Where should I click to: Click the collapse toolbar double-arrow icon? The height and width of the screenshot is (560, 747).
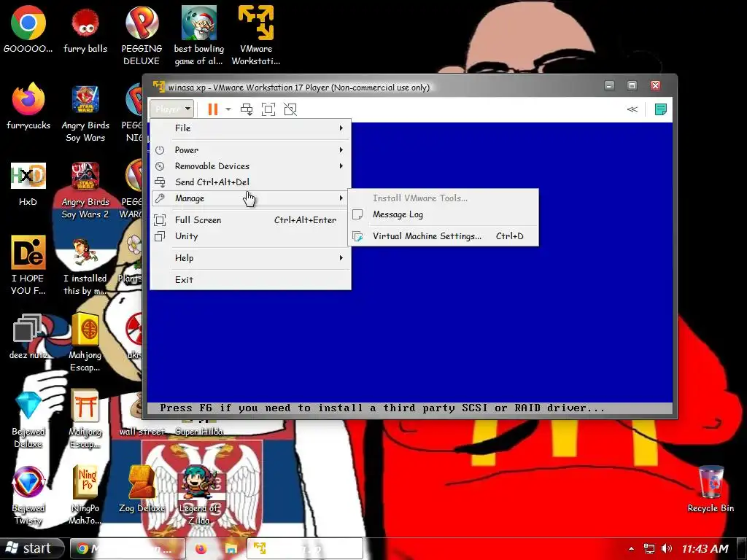tap(632, 109)
